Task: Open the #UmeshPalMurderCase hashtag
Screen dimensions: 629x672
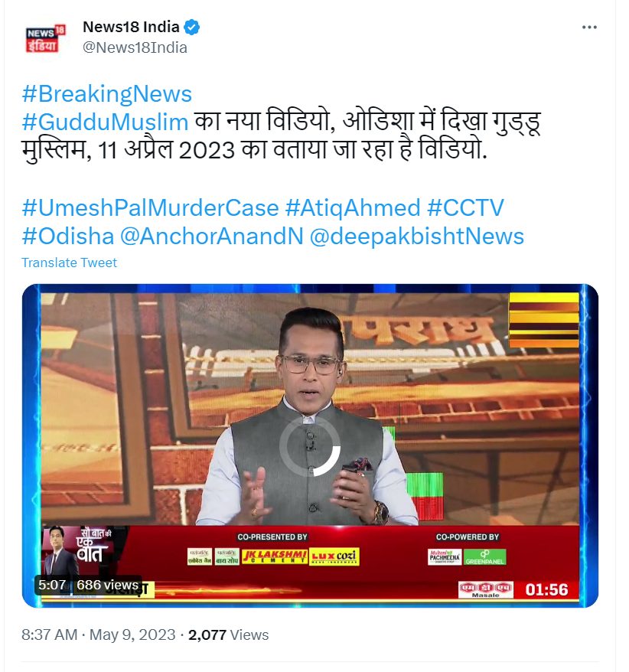Action: pos(151,208)
